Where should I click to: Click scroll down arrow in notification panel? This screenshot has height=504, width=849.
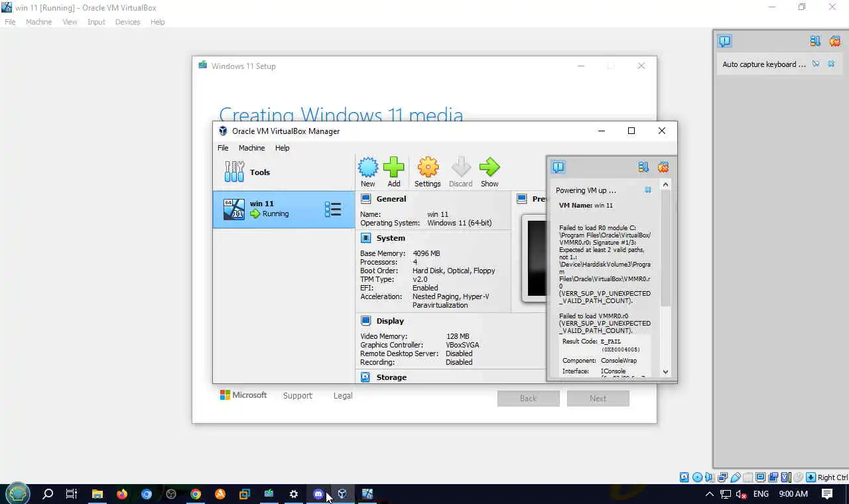tap(665, 372)
